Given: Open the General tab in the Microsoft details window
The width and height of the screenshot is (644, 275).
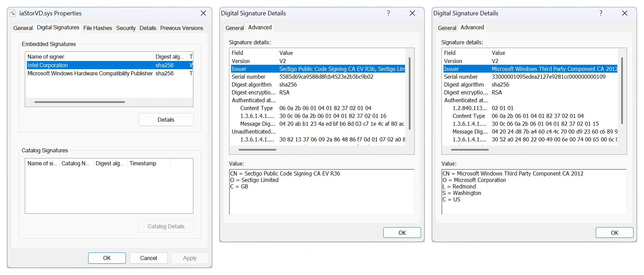Looking at the screenshot, I should pyautogui.click(x=447, y=28).
